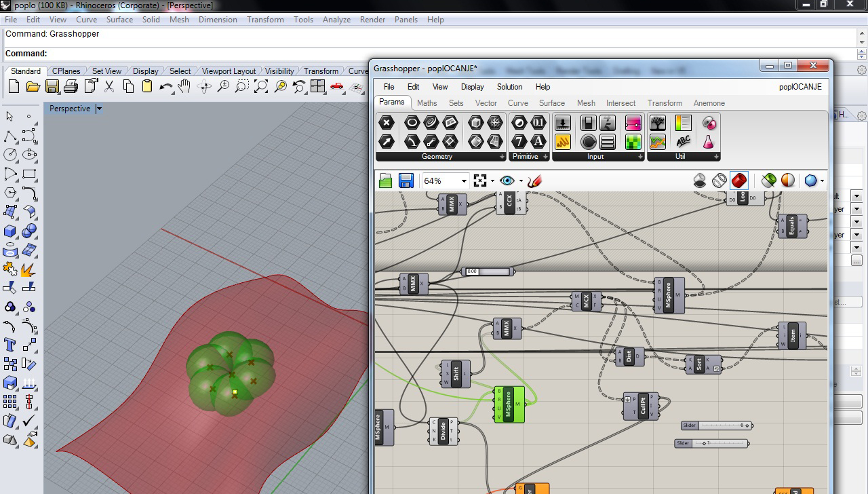Click the four-viewport layout icon
The image size is (868, 494).
point(318,86)
